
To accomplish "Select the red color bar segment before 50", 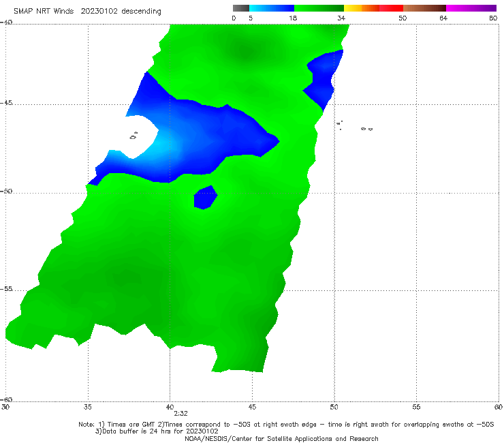I will tap(391, 8).
